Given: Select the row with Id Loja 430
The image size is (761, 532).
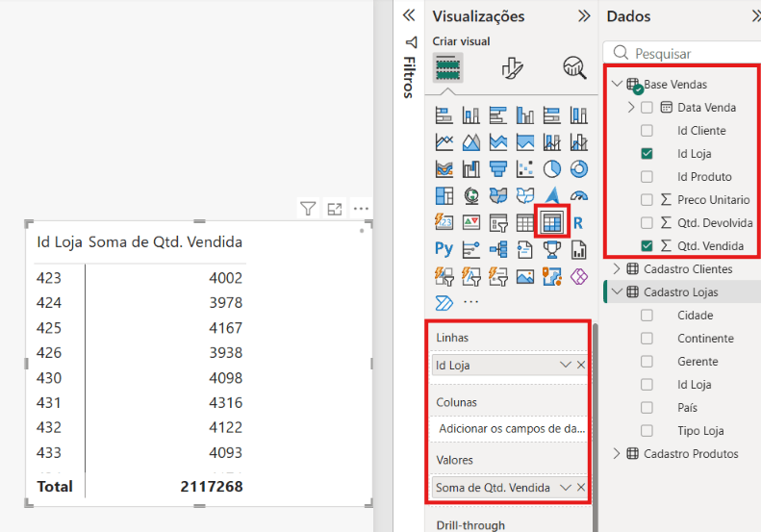Looking at the screenshot, I should pos(140,378).
